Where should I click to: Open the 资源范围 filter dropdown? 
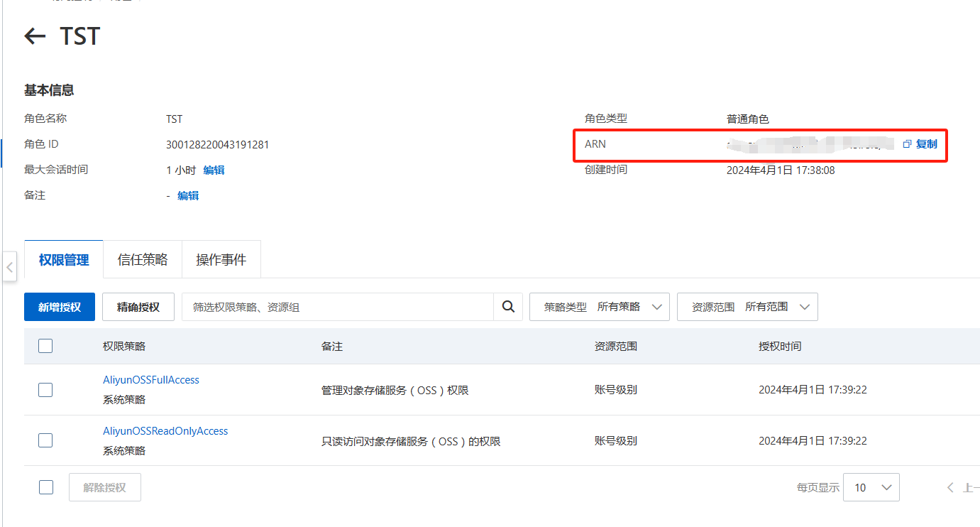point(747,307)
